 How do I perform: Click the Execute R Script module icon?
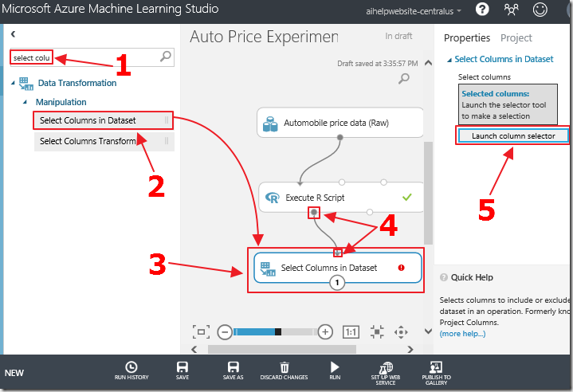(x=273, y=198)
